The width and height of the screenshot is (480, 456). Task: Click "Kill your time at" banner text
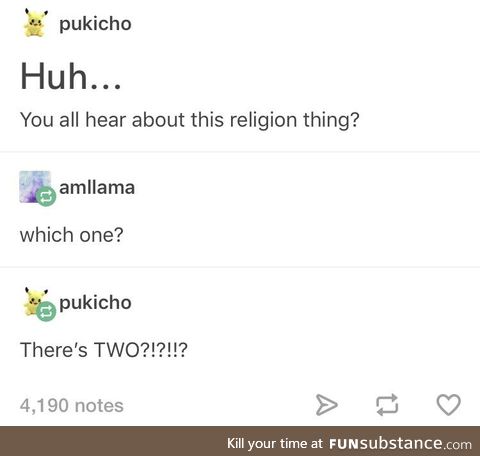[275, 444]
